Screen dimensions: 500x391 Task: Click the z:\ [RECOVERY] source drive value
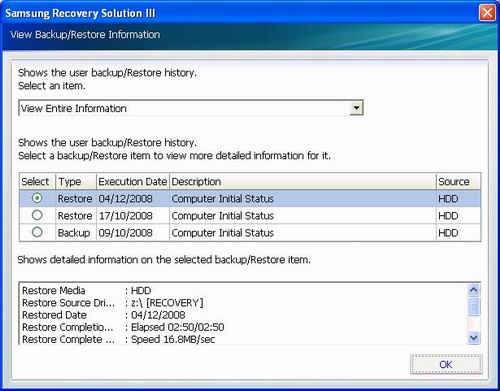pos(167,303)
